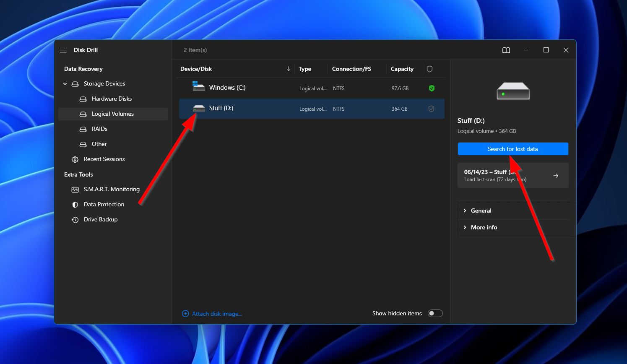Click large drive icon in details panel
The height and width of the screenshot is (364, 627).
513,91
